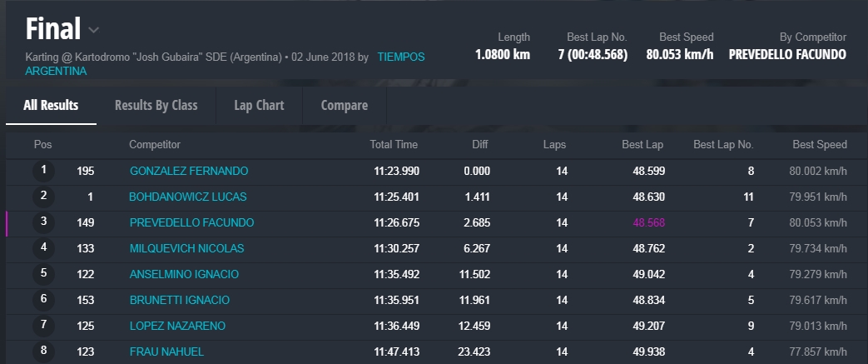The image size is (868, 364).
Task: Click position 1 badge icon
Action: click(x=43, y=171)
